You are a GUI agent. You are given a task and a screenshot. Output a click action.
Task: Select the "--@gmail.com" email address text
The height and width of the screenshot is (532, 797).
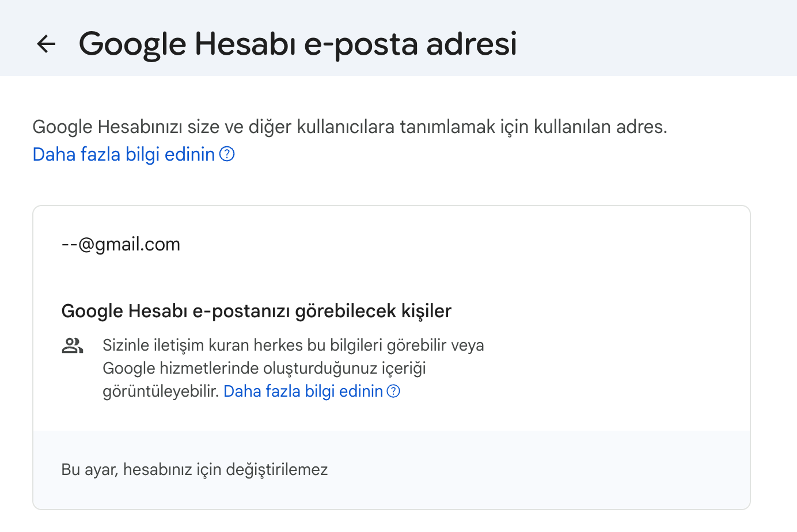[121, 244]
